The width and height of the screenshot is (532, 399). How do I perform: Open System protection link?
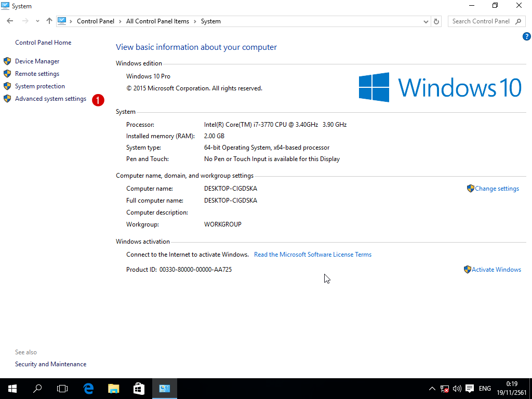(40, 86)
